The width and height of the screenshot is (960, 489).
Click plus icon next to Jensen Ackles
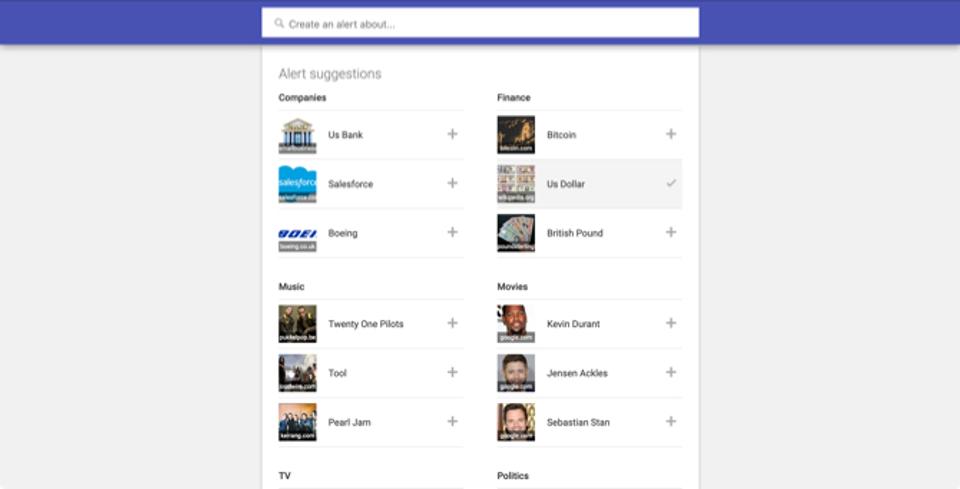pyautogui.click(x=671, y=372)
